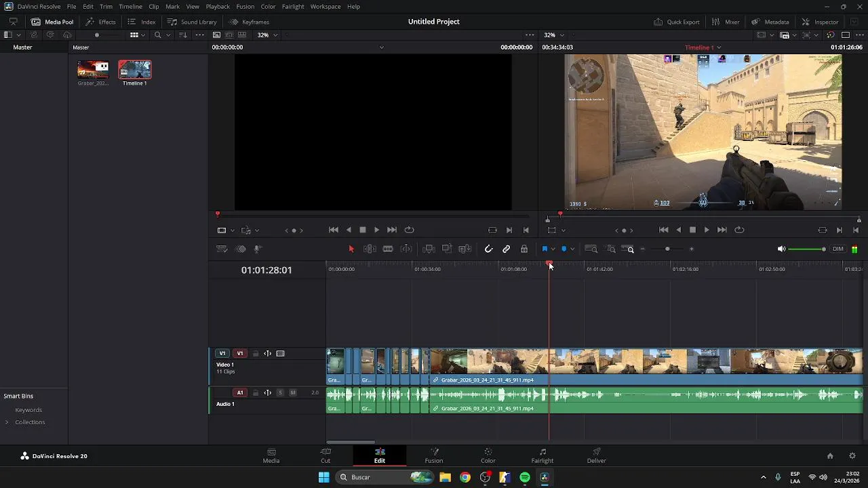Image resolution: width=868 pixels, height=488 pixels.
Task: Click the Detail Zoom icon
Action: pyautogui.click(x=610, y=249)
